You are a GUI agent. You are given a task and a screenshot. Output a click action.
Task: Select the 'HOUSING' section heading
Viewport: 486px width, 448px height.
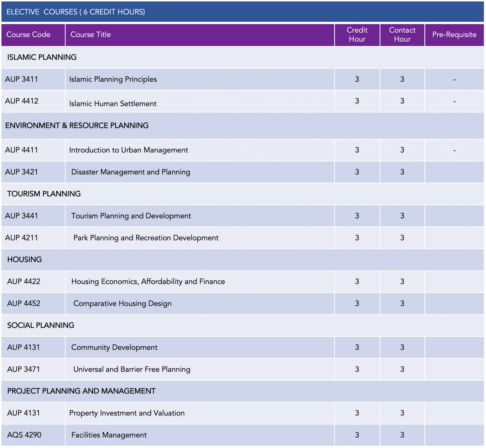[24, 260]
